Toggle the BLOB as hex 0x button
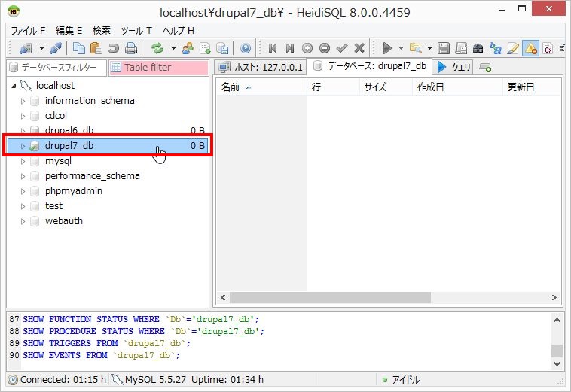This screenshot has width=571, height=392. [x=548, y=48]
